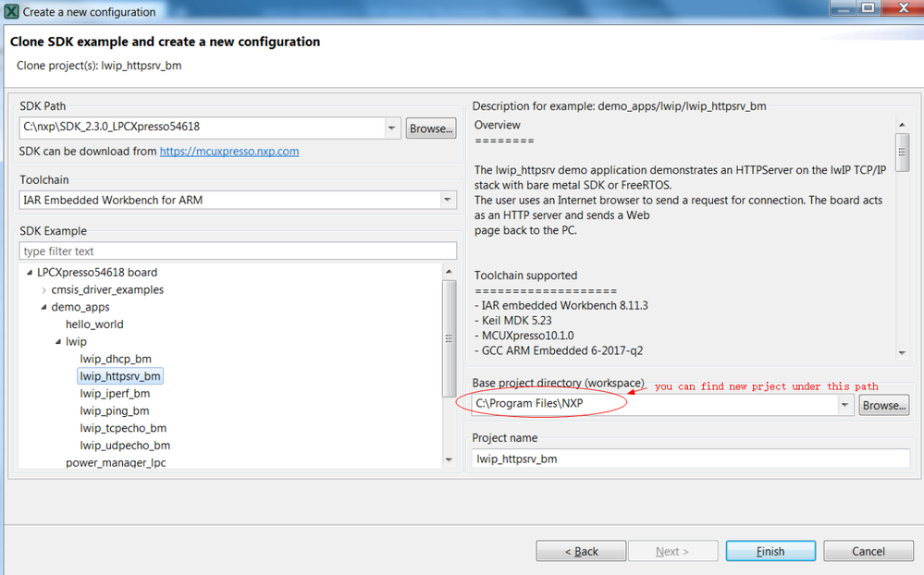924x575 pixels.
Task: Collapse the demo_apps tree node
Action: (x=43, y=308)
